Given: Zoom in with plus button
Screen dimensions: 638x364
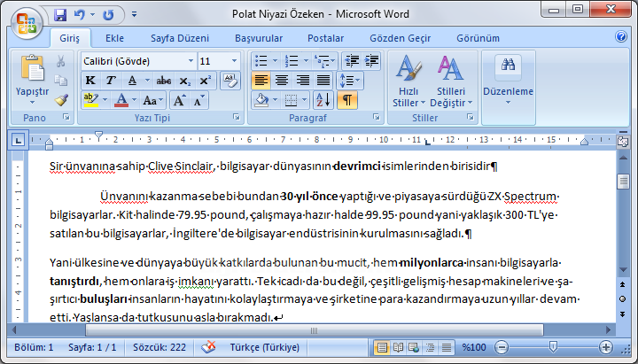Looking at the screenshot, I should point(606,347).
